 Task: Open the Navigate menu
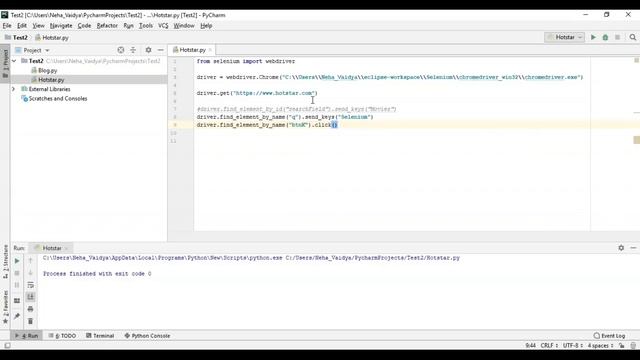(x=61, y=25)
